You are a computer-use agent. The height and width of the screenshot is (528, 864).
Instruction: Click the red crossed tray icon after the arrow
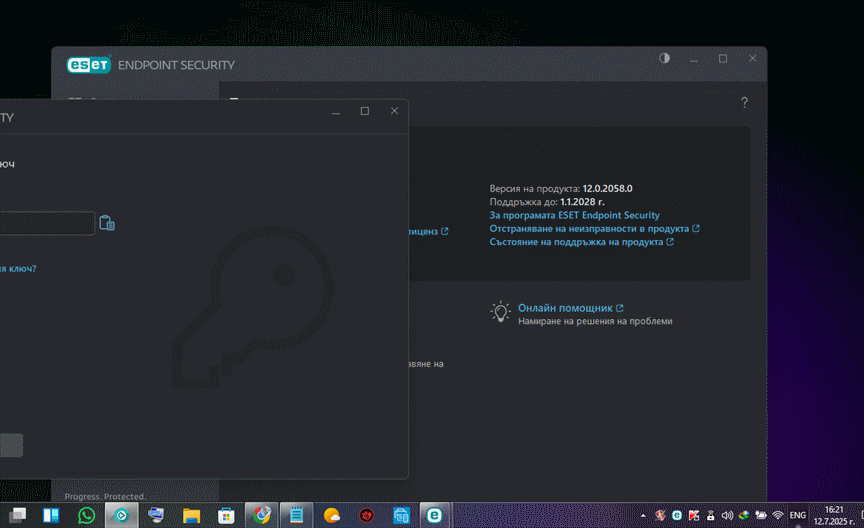pyautogui.click(x=660, y=515)
